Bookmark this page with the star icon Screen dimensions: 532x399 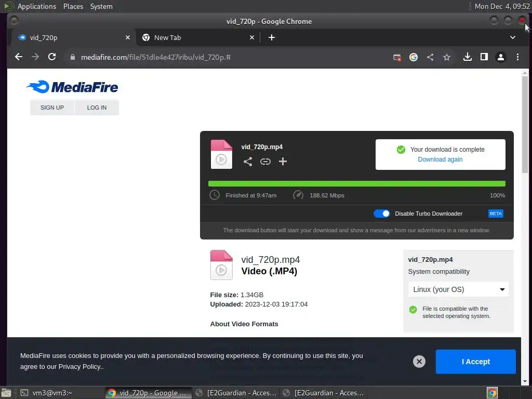446,57
